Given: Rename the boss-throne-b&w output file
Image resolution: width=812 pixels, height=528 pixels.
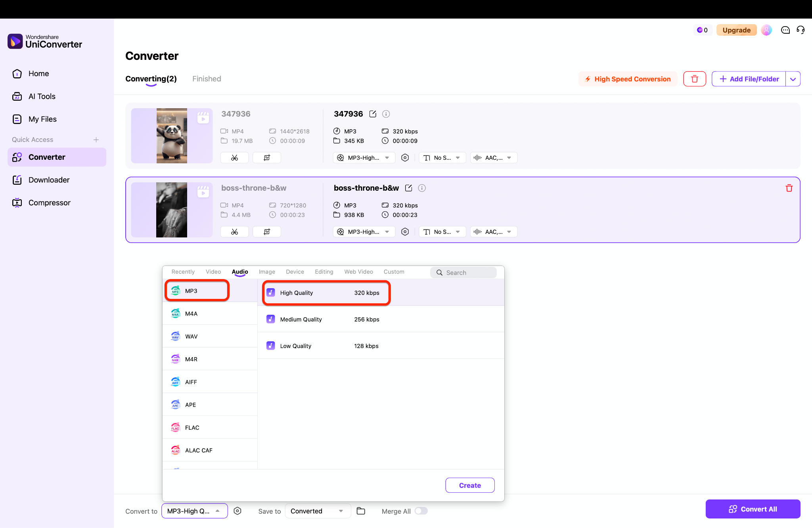Looking at the screenshot, I should (x=409, y=188).
